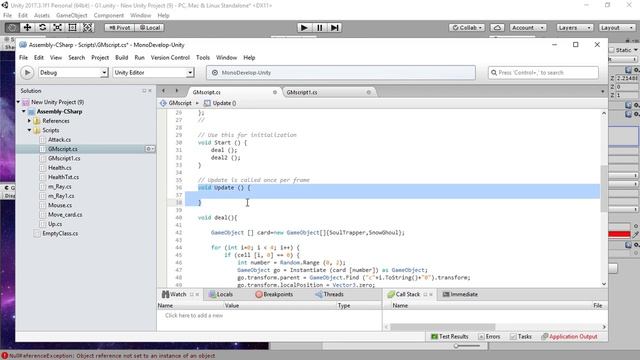
Task: Open Tasks pad
Action: coord(521,337)
